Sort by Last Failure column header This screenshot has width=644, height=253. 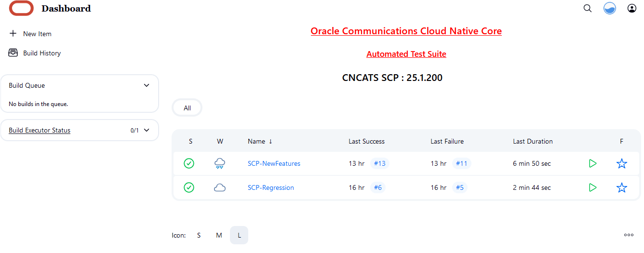[x=447, y=141]
